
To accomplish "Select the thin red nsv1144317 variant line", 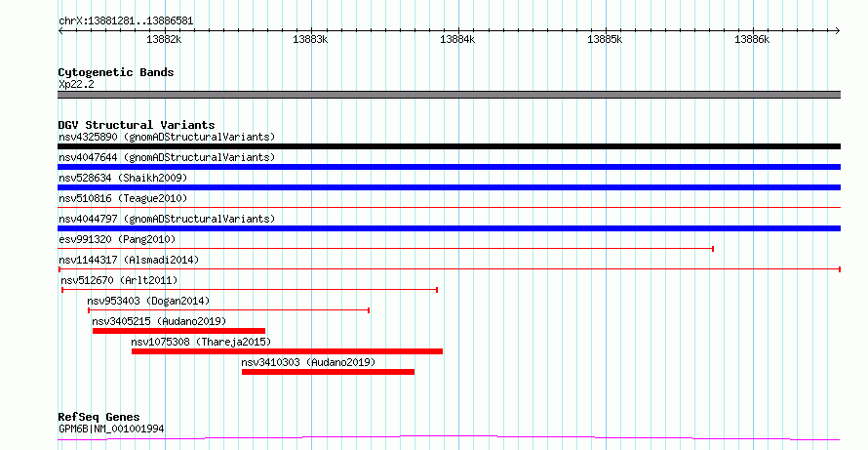I will (x=449, y=269).
